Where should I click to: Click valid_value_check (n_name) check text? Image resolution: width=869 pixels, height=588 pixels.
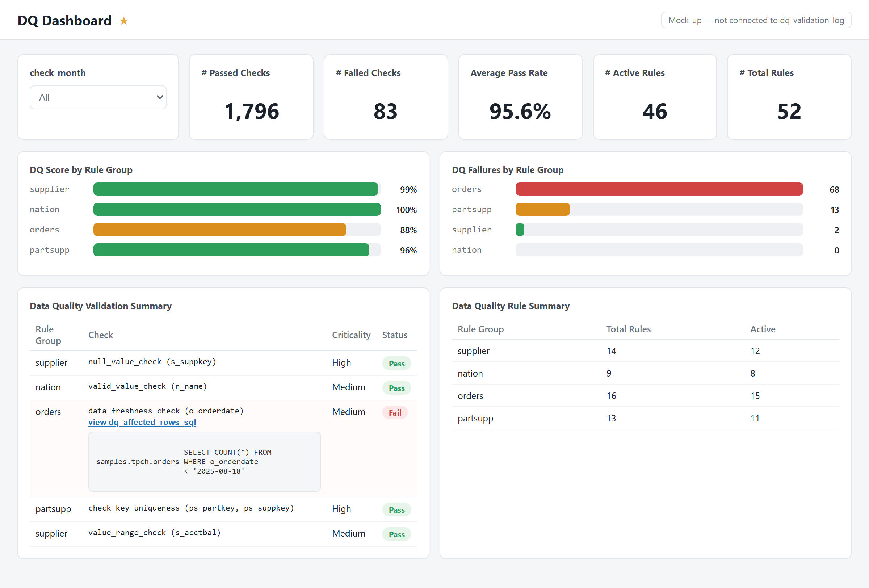(148, 386)
